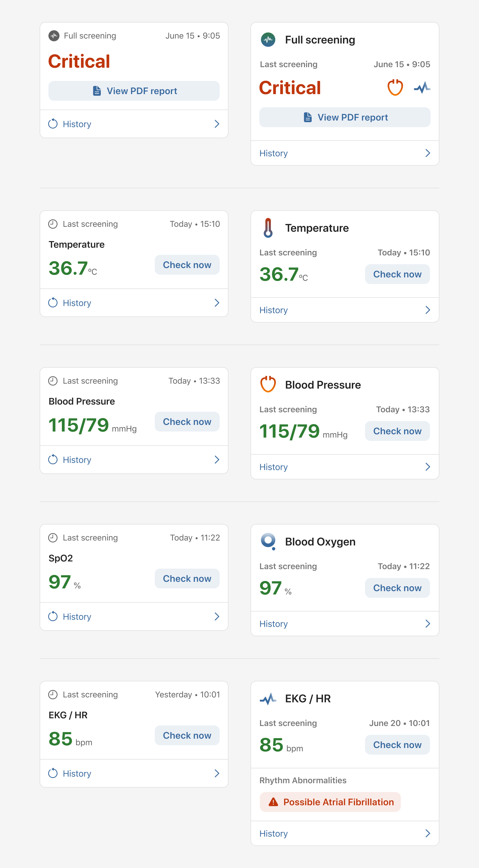The height and width of the screenshot is (868, 479).
Task: Click the orange blood pressure cuff icon beside Critical
Action: [x=395, y=88]
